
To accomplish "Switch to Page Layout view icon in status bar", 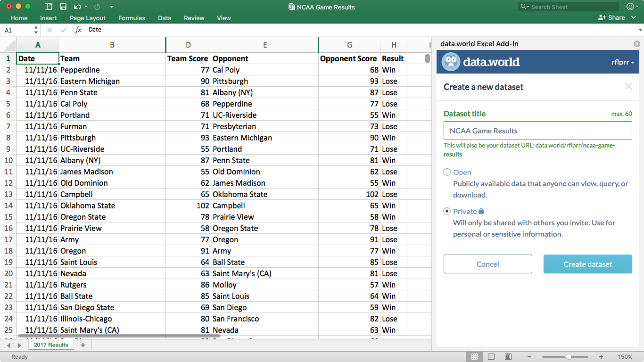I will pyautogui.click(x=491, y=357).
